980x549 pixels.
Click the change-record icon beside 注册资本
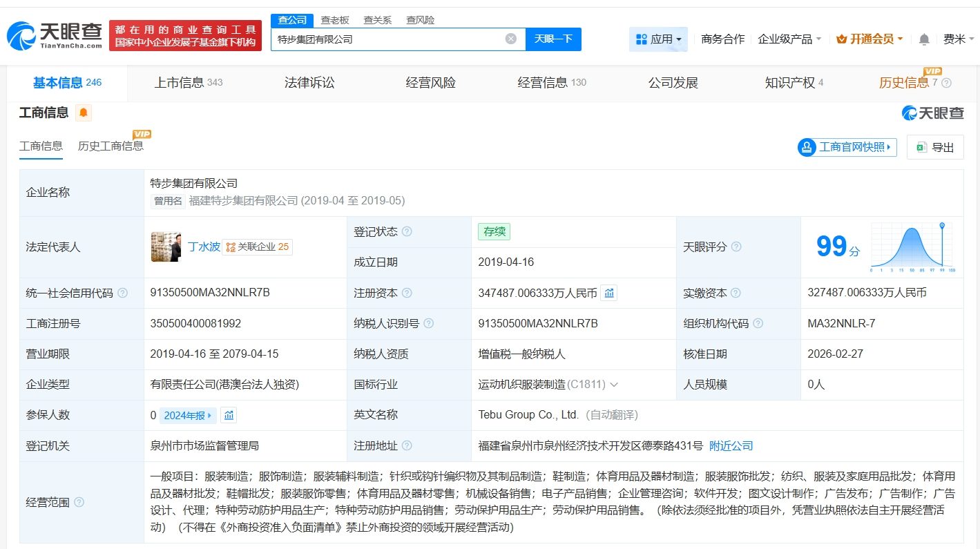(x=608, y=293)
